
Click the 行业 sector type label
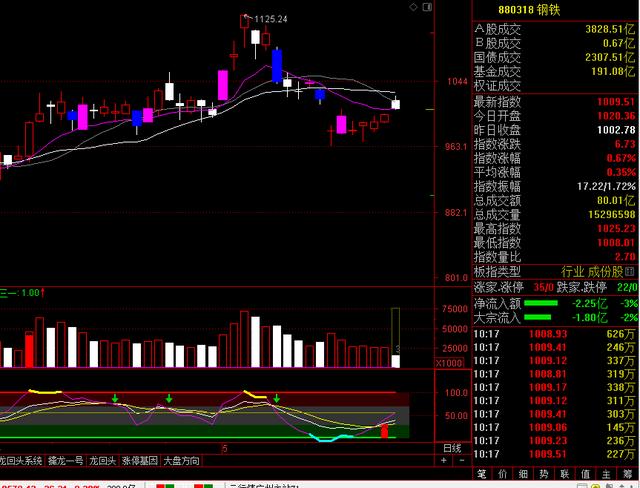point(573,271)
